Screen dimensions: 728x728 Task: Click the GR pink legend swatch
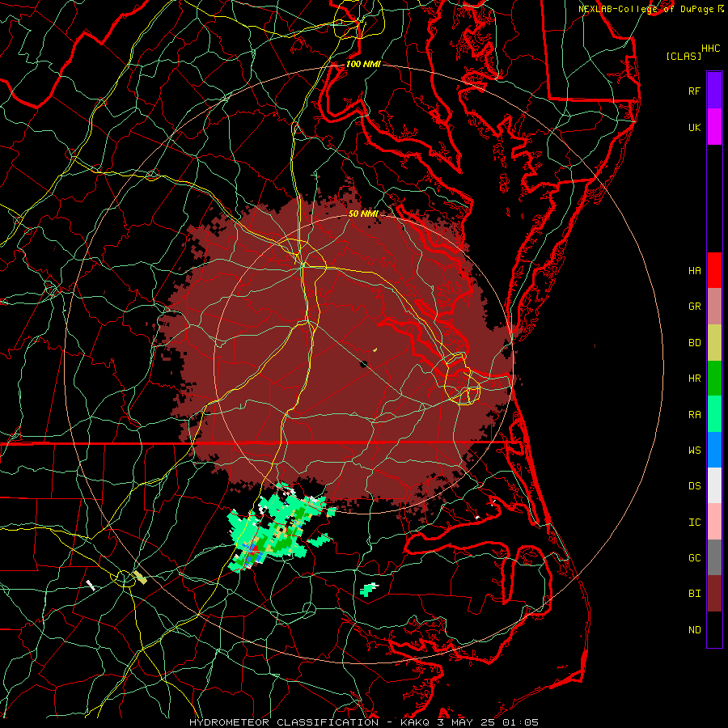(714, 306)
